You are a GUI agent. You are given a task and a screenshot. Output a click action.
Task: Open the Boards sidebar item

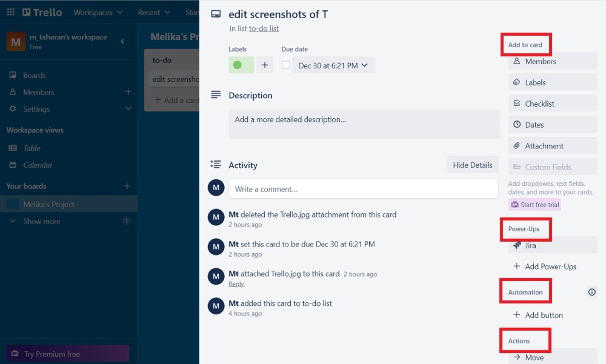(34, 75)
